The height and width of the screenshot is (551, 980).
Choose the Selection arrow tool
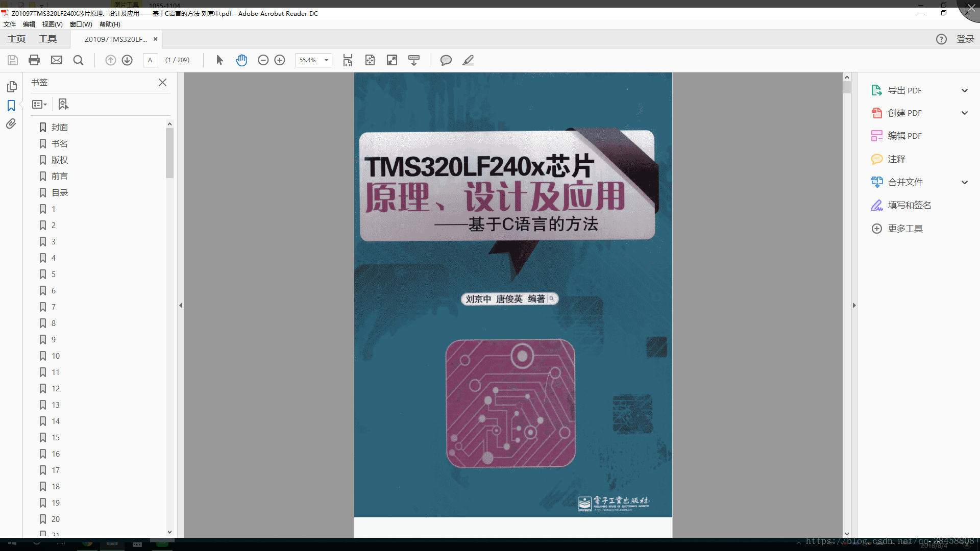[219, 60]
